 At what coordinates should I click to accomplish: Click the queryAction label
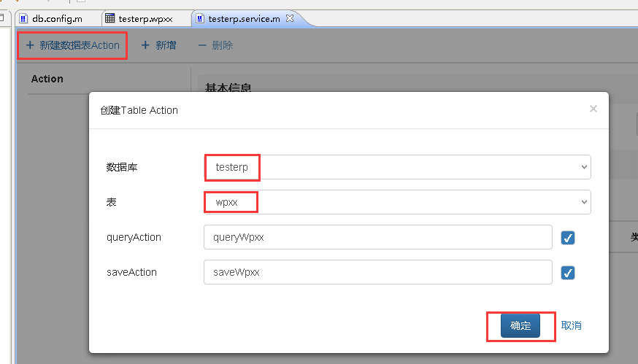click(134, 237)
